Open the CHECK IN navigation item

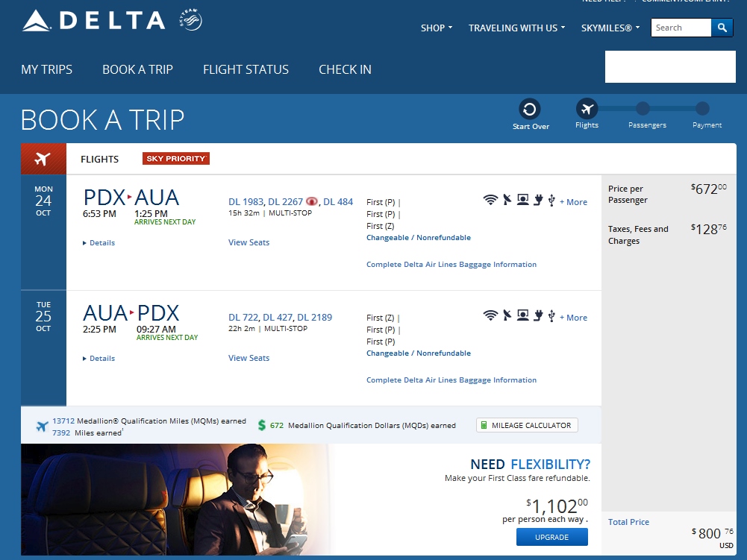pyautogui.click(x=345, y=69)
